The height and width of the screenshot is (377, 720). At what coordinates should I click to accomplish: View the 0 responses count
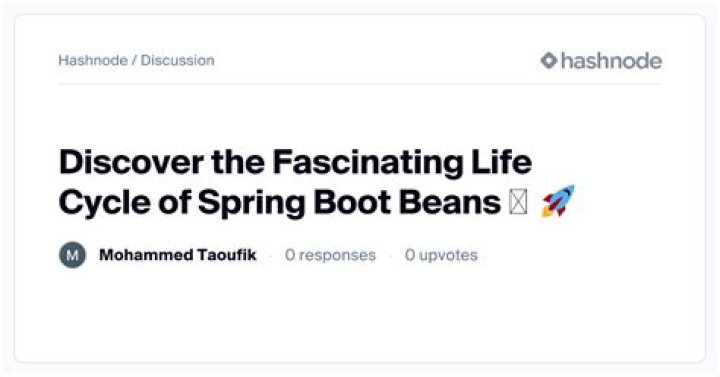330,255
